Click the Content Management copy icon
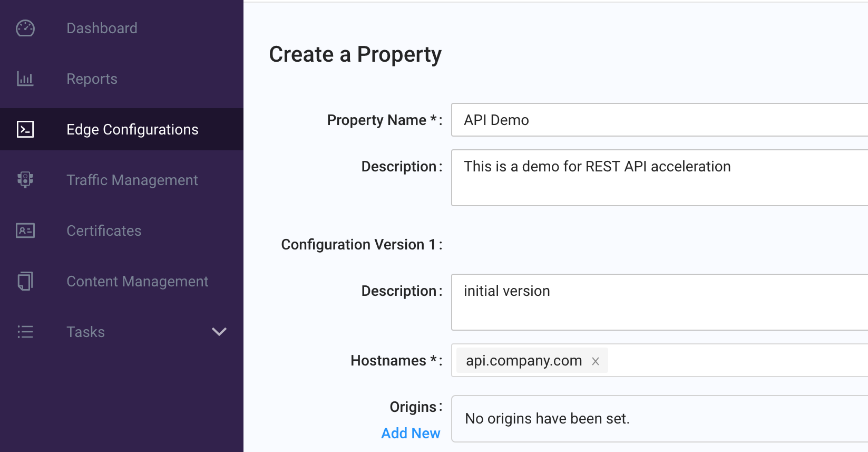 coord(25,281)
